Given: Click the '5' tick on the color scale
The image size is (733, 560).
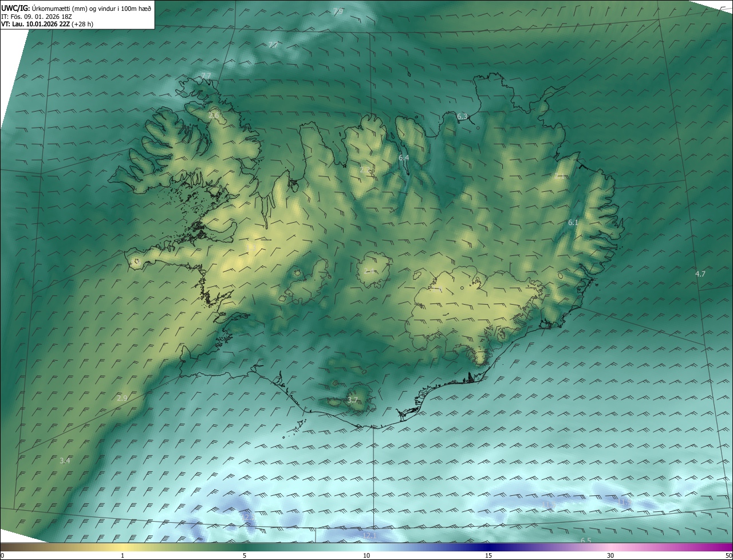Looking at the screenshot, I should pos(245,555).
